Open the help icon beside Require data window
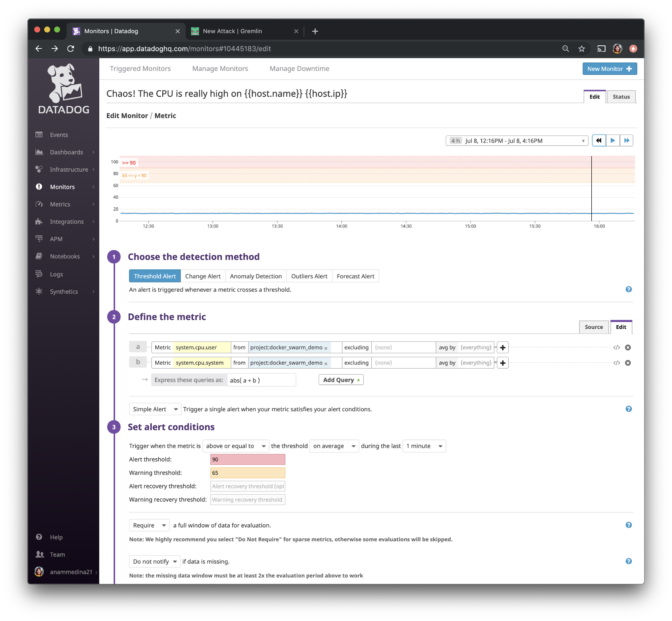 629,525
